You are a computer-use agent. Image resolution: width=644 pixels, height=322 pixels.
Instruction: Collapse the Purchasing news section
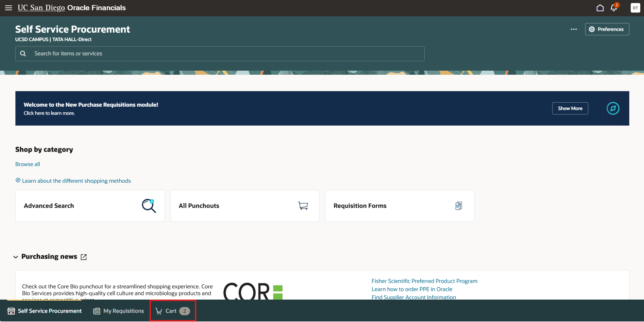coord(16,257)
